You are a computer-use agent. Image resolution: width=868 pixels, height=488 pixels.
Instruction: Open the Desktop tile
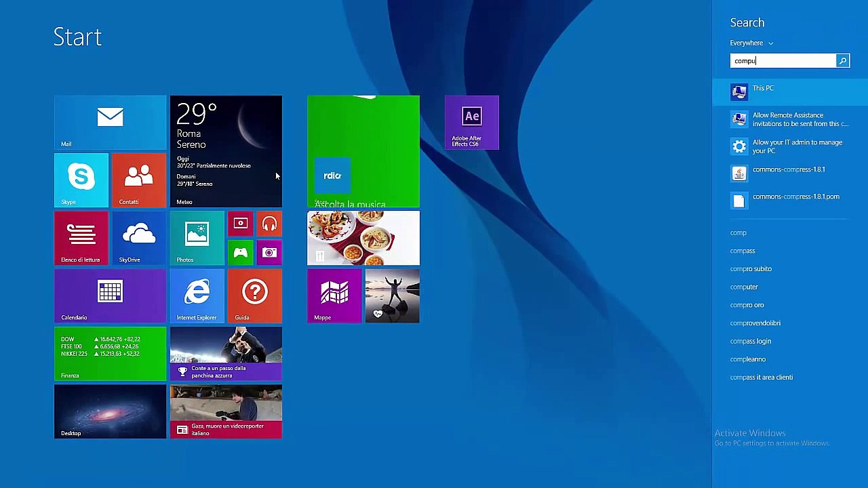(110, 411)
